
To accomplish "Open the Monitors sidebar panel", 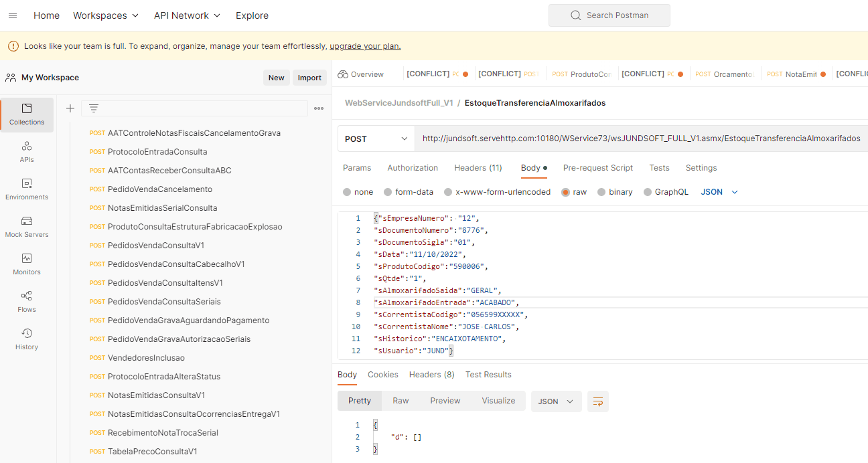I will 27,264.
